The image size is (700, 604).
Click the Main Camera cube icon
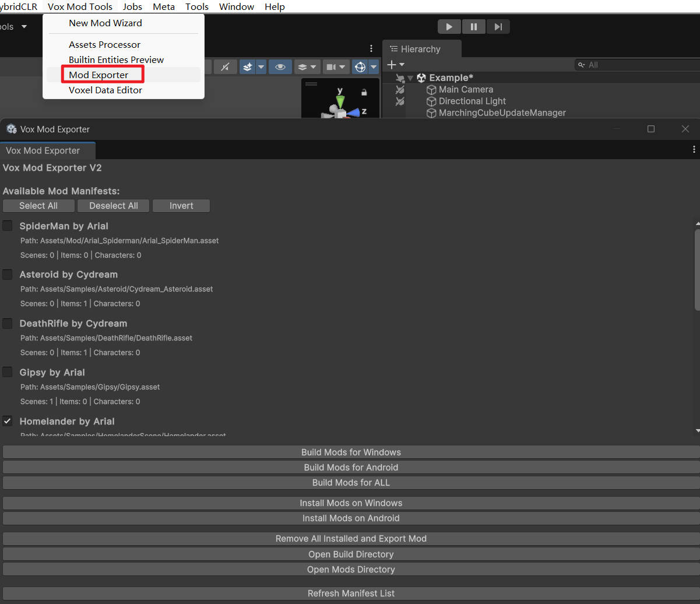click(x=431, y=90)
